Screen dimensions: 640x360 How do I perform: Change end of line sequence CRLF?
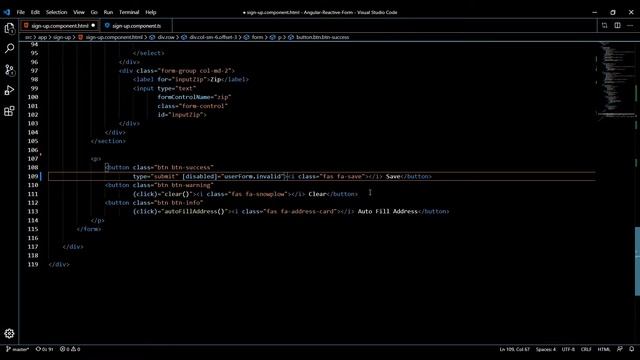point(586,349)
